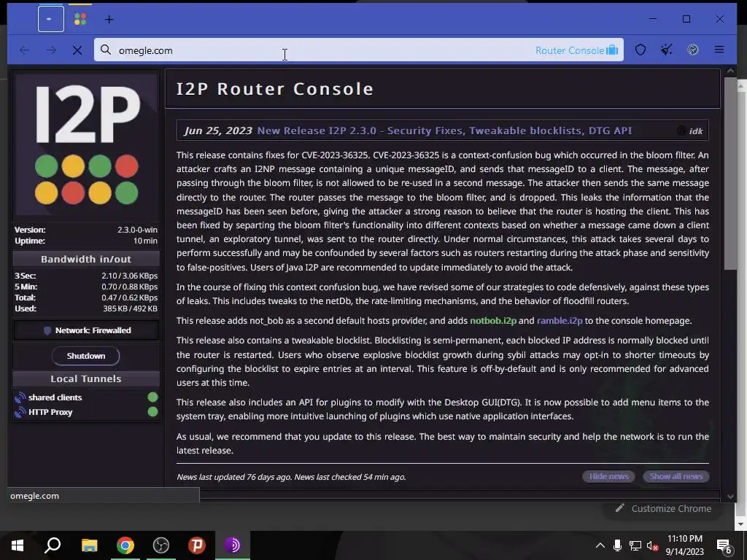The width and height of the screenshot is (747, 560).
Task: Click the search magnifier in address bar
Action: [x=106, y=50]
